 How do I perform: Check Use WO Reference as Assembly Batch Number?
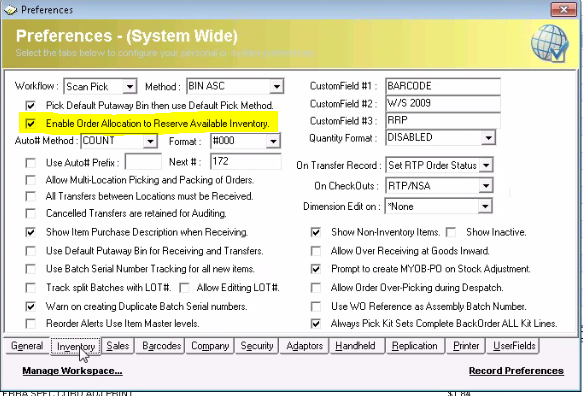[316, 307]
